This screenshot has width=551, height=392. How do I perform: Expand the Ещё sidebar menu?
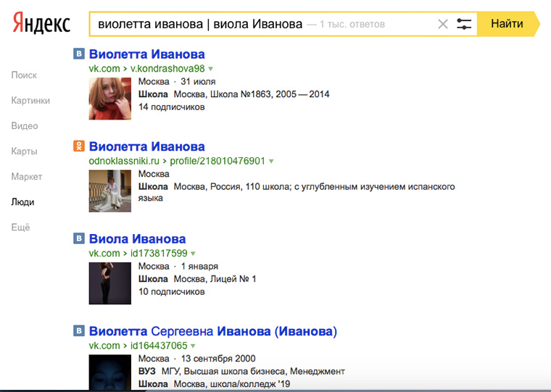pyautogui.click(x=21, y=228)
